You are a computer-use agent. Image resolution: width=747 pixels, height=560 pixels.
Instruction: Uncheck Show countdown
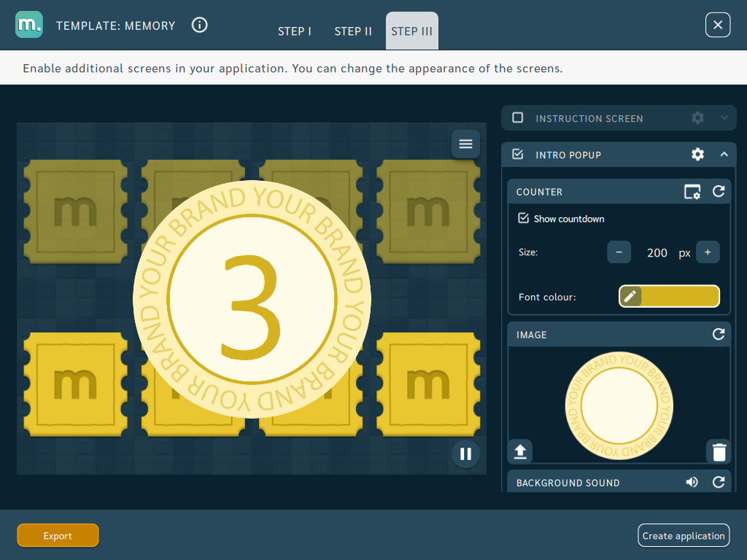[x=523, y=218]
